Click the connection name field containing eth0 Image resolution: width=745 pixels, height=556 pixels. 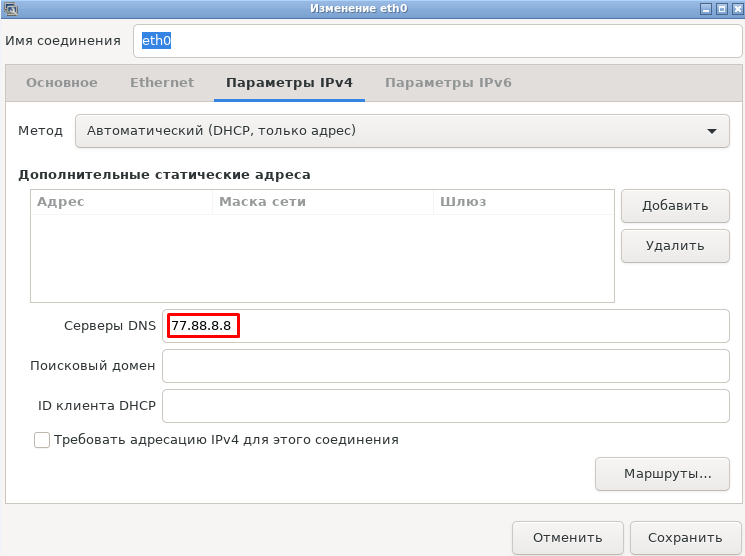tap(430, 41)
